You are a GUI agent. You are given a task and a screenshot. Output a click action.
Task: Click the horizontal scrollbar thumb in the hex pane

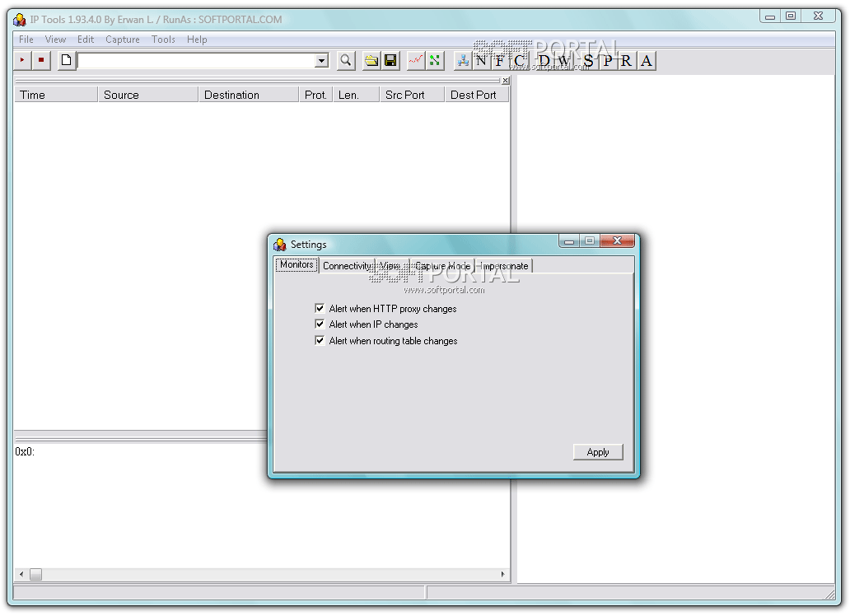click(35, 574)
